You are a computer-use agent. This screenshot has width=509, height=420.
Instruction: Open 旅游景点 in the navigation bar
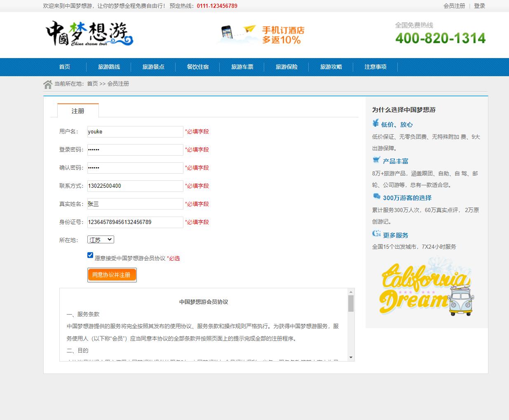pyautogui.click(x=153, y=67)
